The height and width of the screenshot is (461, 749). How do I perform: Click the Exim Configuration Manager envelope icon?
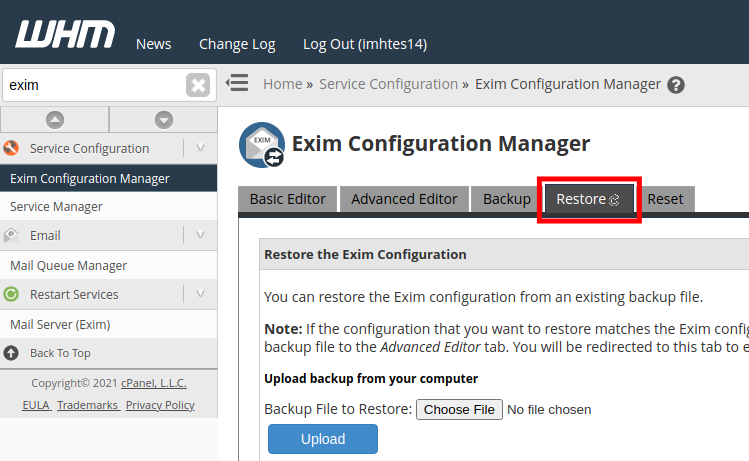click(261, 145)
